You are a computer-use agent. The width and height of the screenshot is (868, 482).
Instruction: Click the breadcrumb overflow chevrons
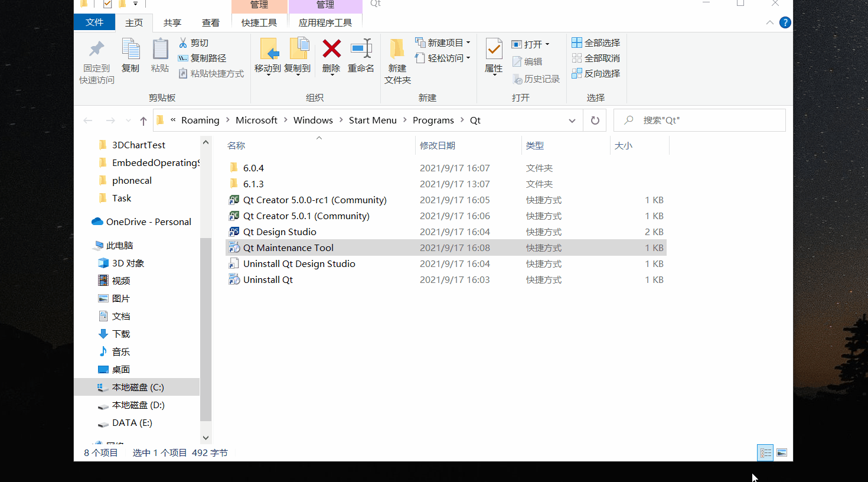point(173,120)
